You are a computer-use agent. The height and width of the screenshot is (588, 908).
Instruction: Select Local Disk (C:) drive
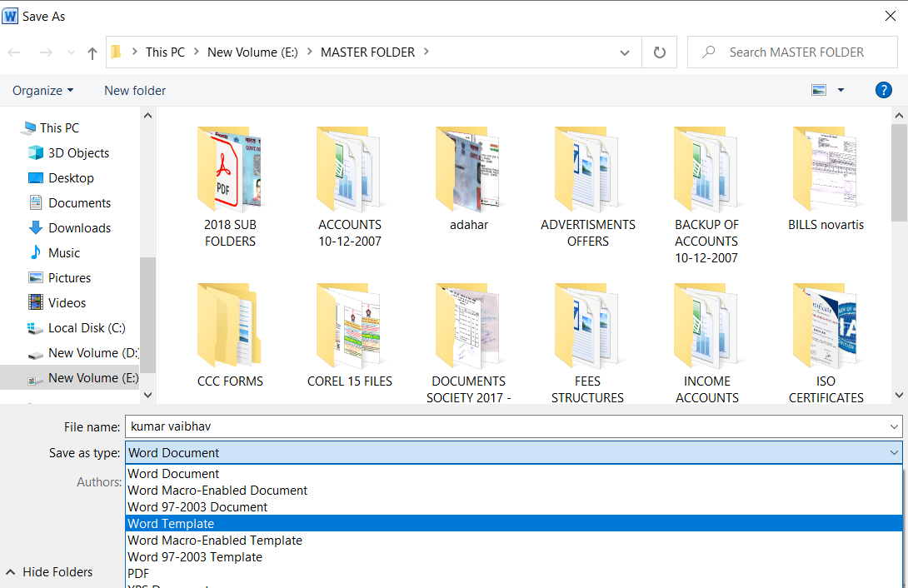[76, 327]
